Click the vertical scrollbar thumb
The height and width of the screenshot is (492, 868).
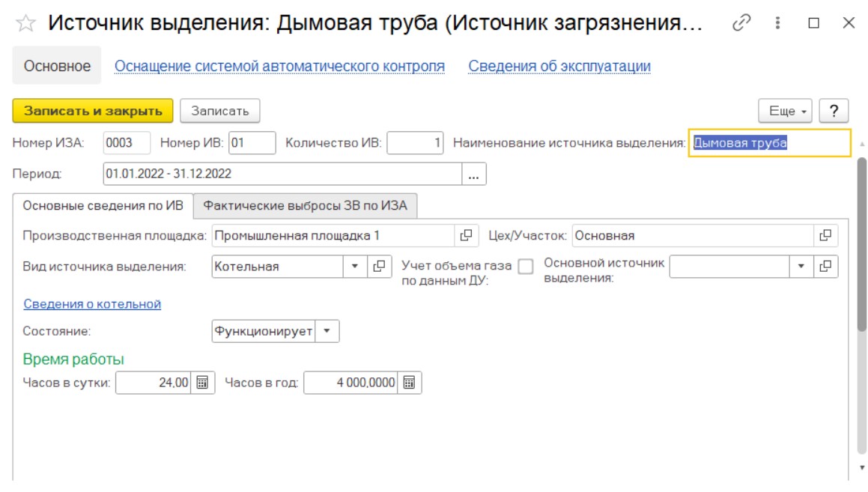[861, 245]
